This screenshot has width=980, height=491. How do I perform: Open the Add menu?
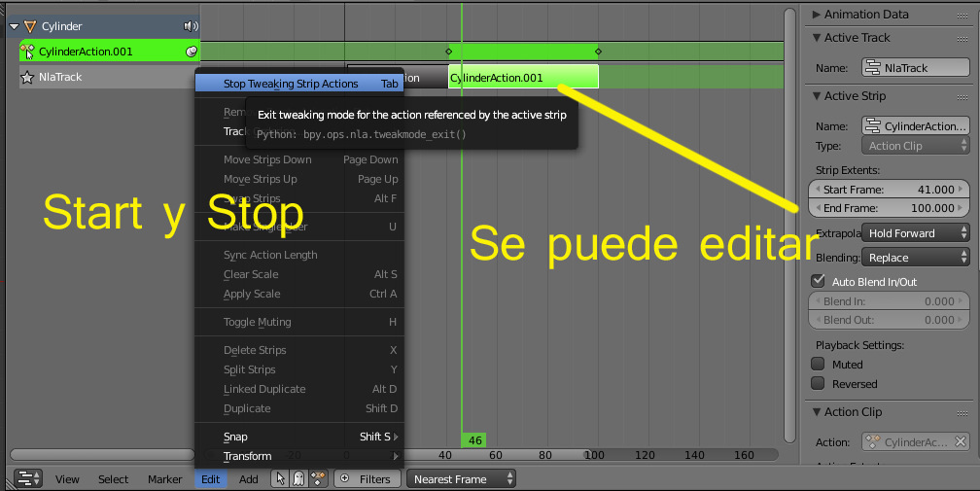(x=248, y=479)
